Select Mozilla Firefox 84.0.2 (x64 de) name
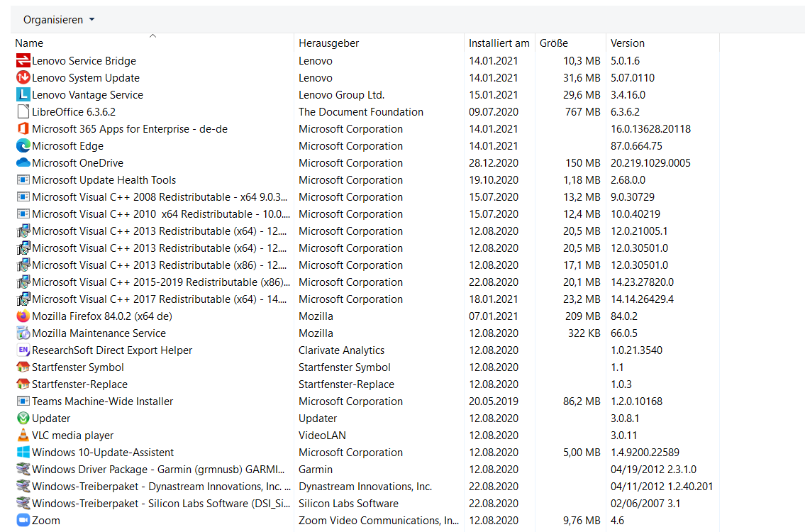 101,316
